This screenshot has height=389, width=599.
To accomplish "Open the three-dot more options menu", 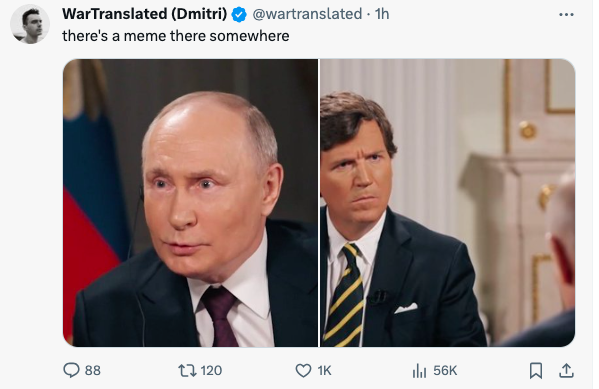I will [566, 15].
